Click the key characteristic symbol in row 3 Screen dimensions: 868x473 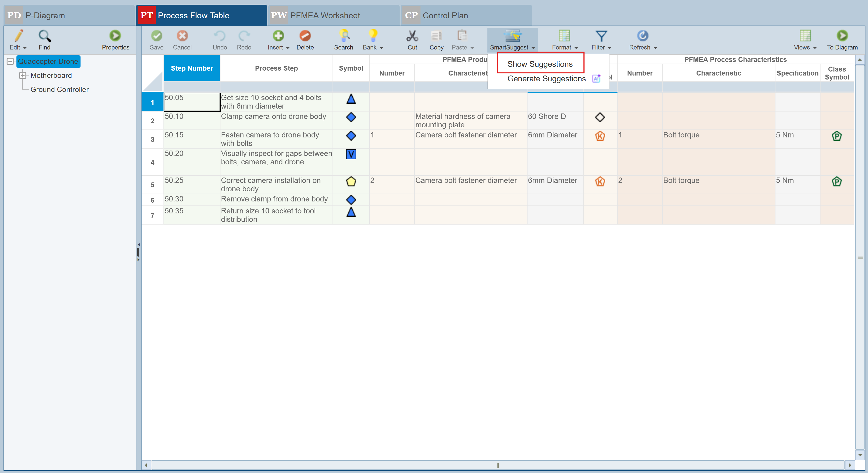600,136
